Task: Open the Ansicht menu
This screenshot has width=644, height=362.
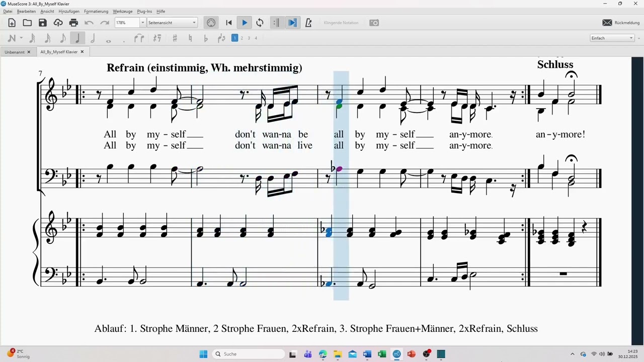Action: [x=47, y=11]
